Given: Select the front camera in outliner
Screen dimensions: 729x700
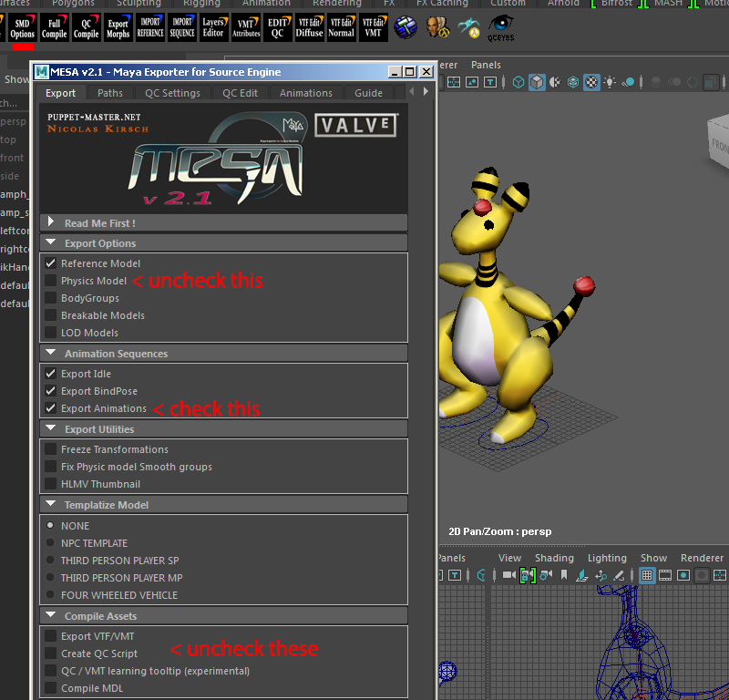Looking at the screenshot, I should point(12,158).
